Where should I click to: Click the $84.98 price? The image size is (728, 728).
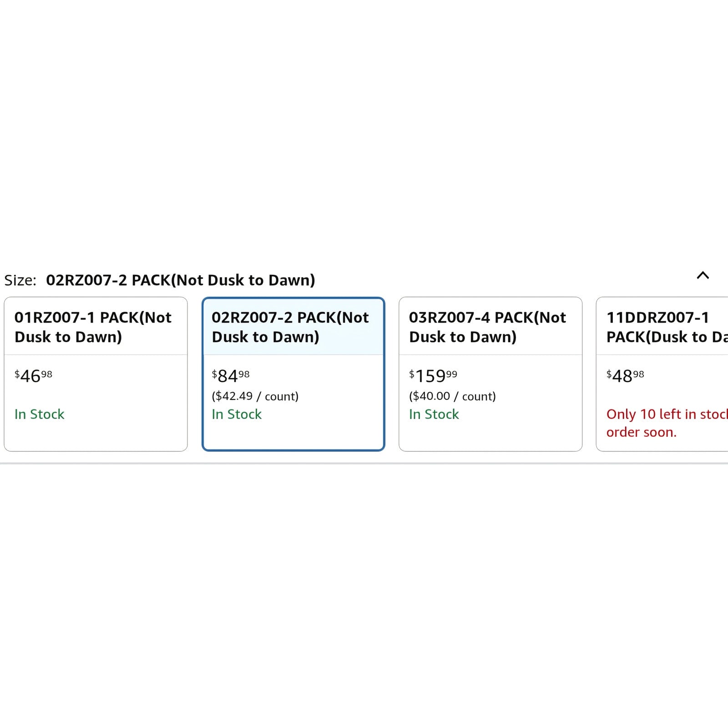[231, 376]
